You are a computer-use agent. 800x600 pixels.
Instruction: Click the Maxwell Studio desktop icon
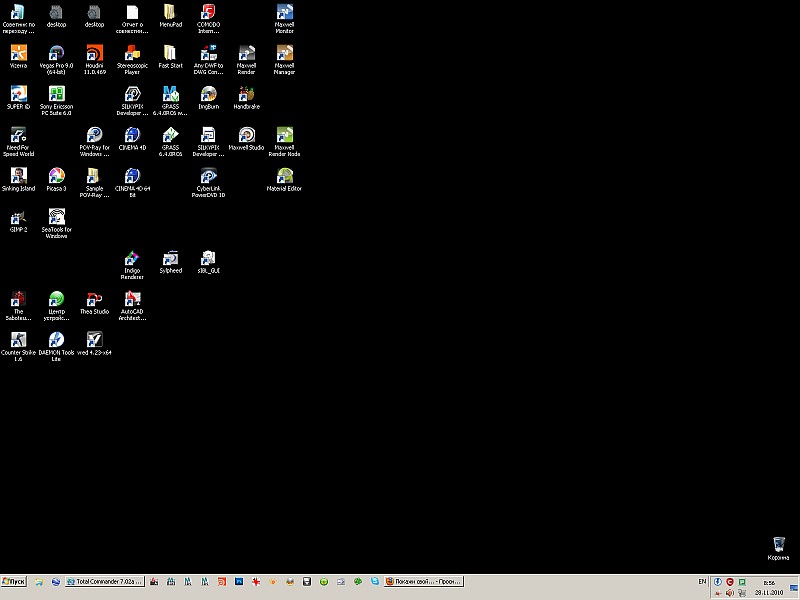[246, 136]
